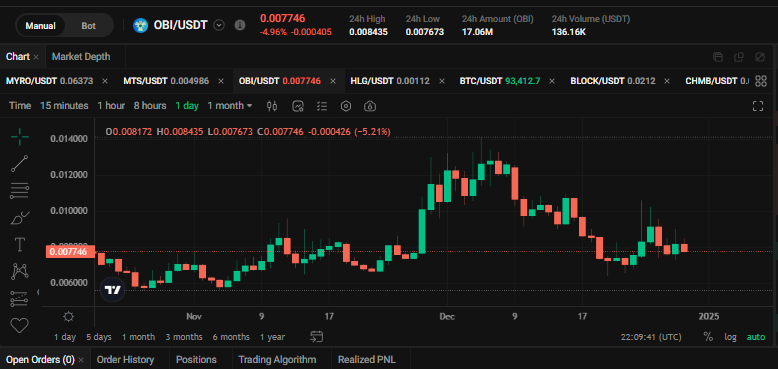Switch to the MYRO/USDT pair tab
778x369 pixels.
tap(49, 81)
